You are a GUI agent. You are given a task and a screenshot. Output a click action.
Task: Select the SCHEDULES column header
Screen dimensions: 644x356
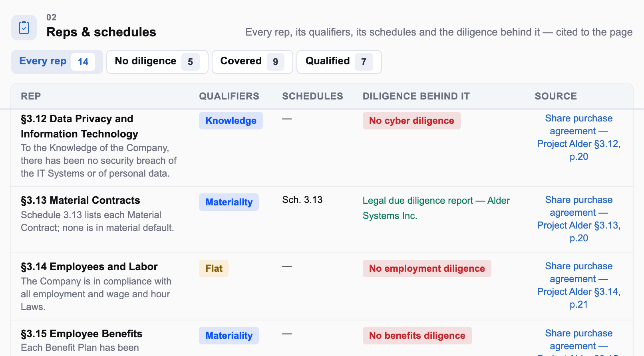tap(312, 96)
